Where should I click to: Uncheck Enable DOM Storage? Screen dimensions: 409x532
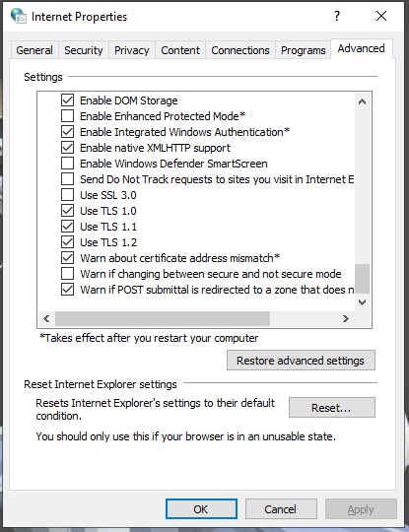(x=67, y=100)
